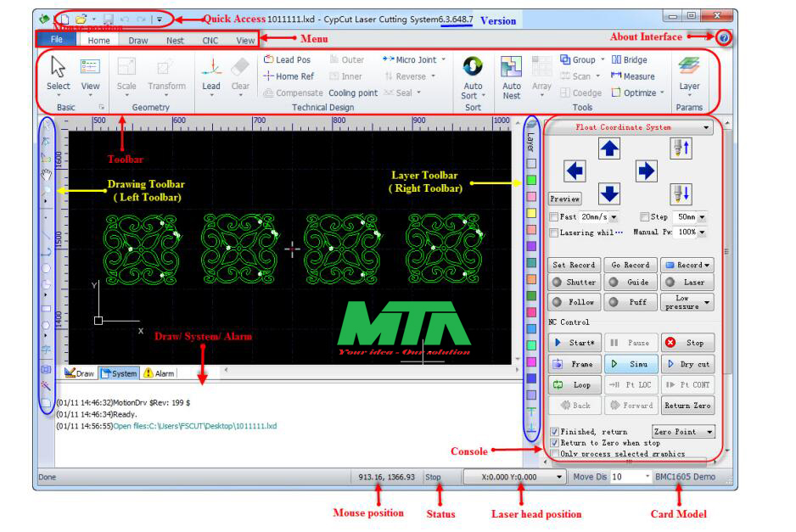Switch to the Nest ribbon tab
The width and height of the screenshot is (796, 532).
175,40
